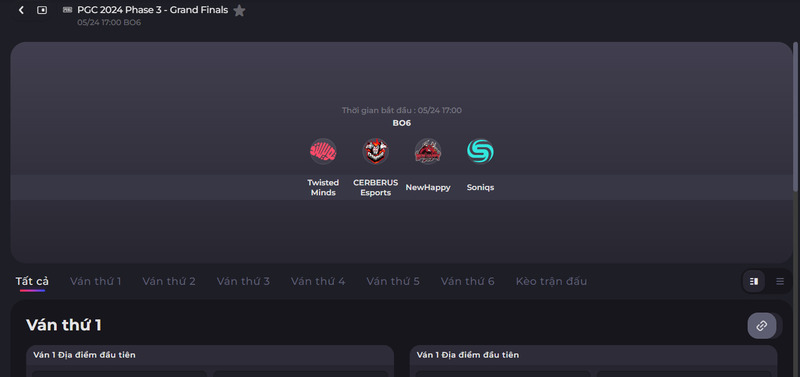Image resolution: width=800 pixels, height=377 pixels.
Task: Click the page vertical scrollbar
Action: (x=796, y=117)
